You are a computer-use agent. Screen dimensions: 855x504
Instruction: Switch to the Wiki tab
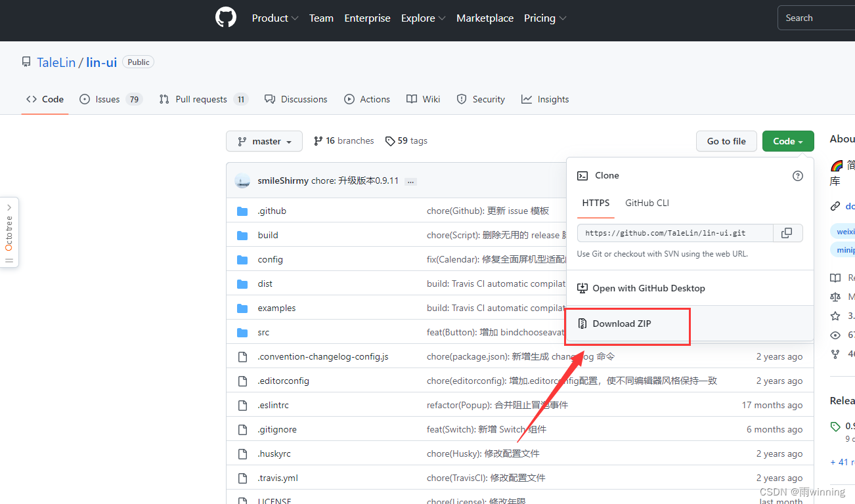pos(423,100)
